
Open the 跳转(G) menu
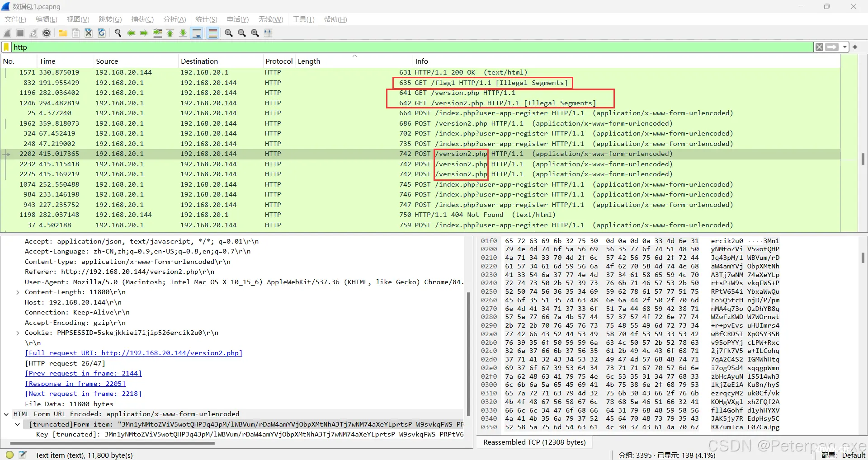tap(110, 19)
